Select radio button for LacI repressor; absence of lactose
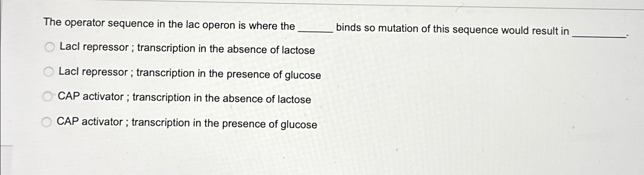 [49, 47]
